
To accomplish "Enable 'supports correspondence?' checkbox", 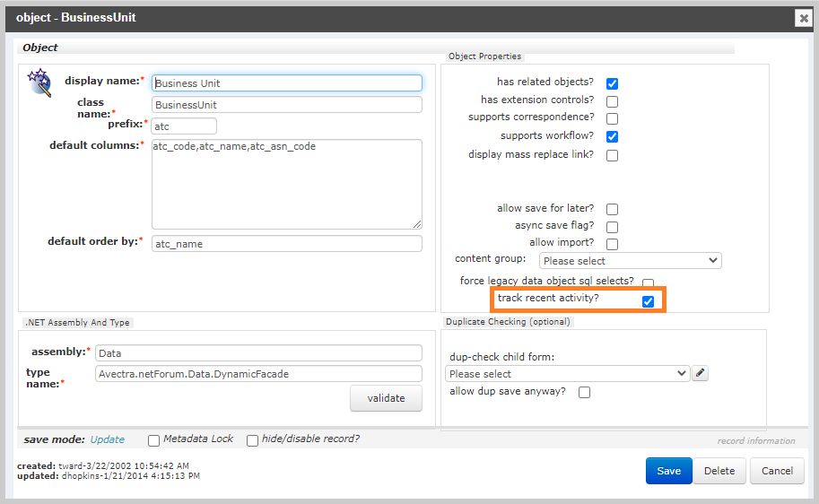I will pyautogui.click(x=612, y=118).
